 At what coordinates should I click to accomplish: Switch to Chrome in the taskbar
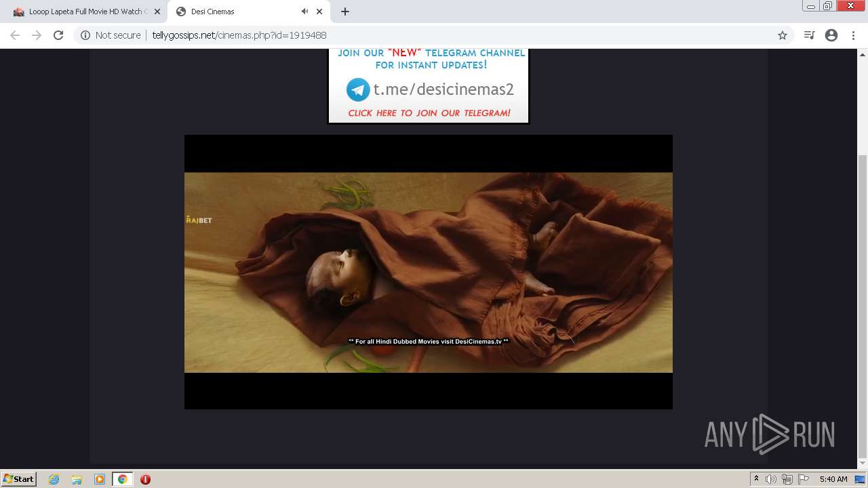pyautogui.click(x=122, y=479)
